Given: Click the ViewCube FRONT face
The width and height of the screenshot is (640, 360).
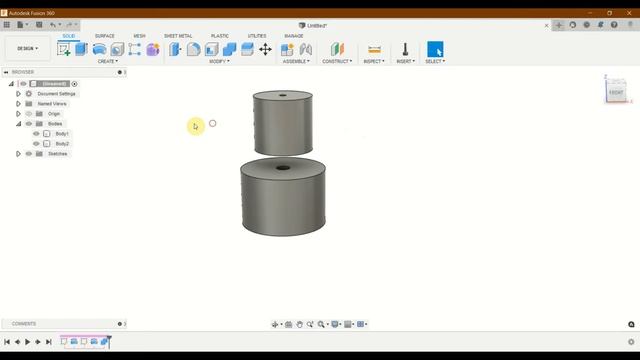Looking at the screenshot, I should click(x=616, y=92).
